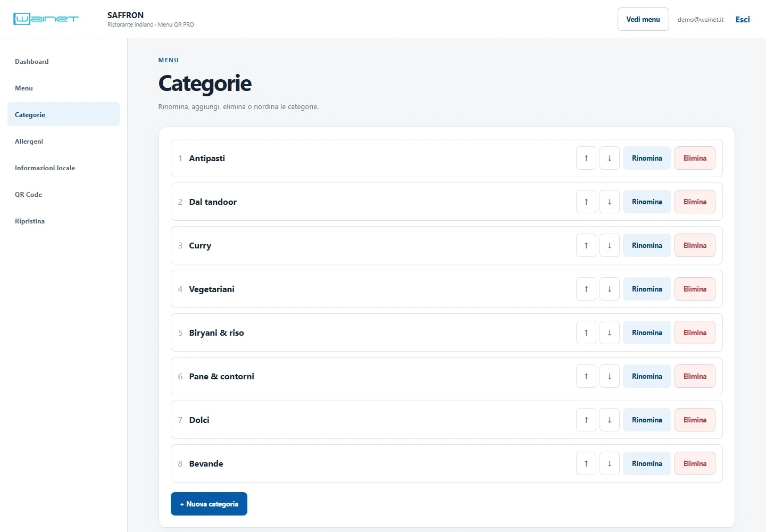Move Curry category down
The width and height of the screenshot is (766, 532).
[610, 245]
